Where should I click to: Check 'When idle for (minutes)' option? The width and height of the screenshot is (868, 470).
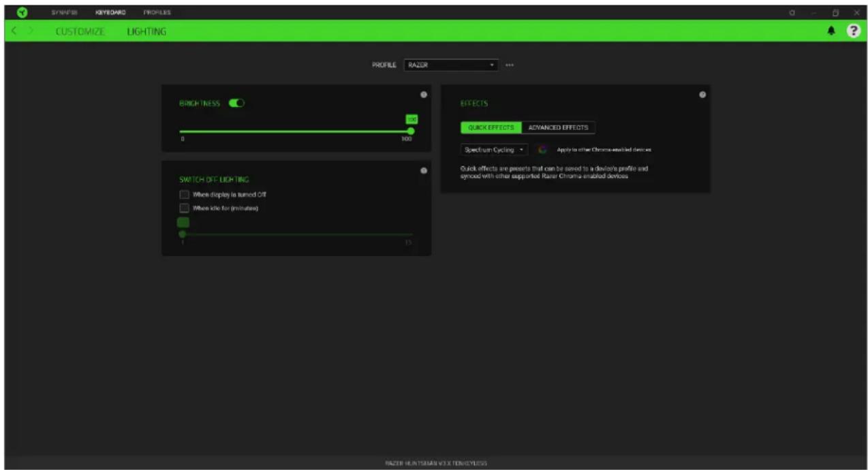tap(184, 208)
